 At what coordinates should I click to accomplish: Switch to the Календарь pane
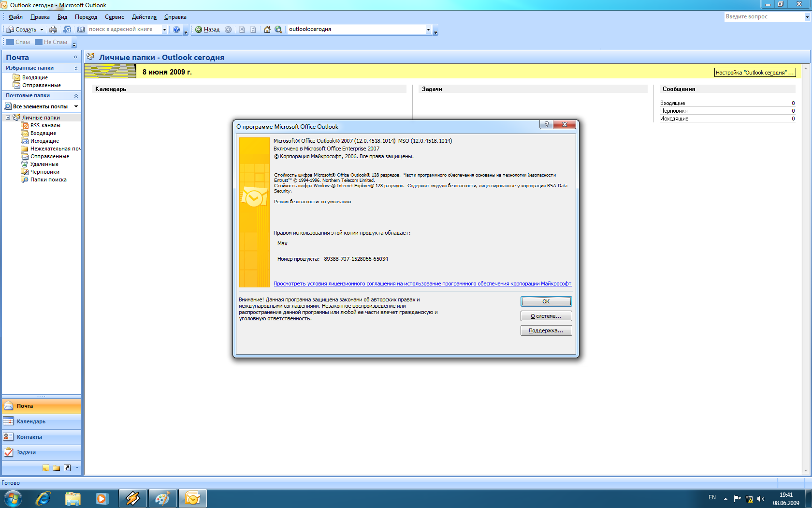tap(42, 421)
